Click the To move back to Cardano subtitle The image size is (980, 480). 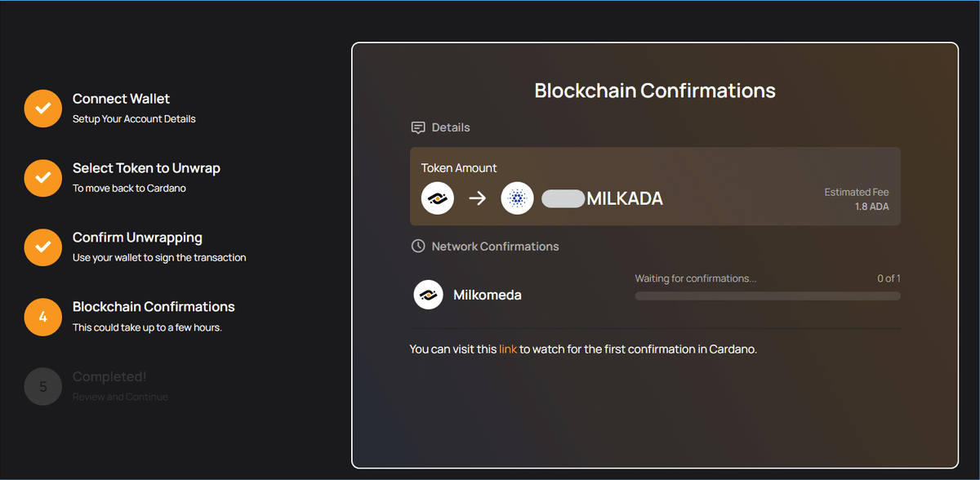(130, 189)
